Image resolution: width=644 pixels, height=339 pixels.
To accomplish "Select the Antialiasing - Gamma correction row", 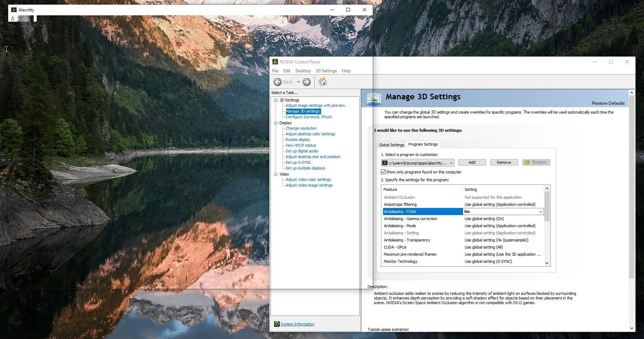I will click(463, 219).
